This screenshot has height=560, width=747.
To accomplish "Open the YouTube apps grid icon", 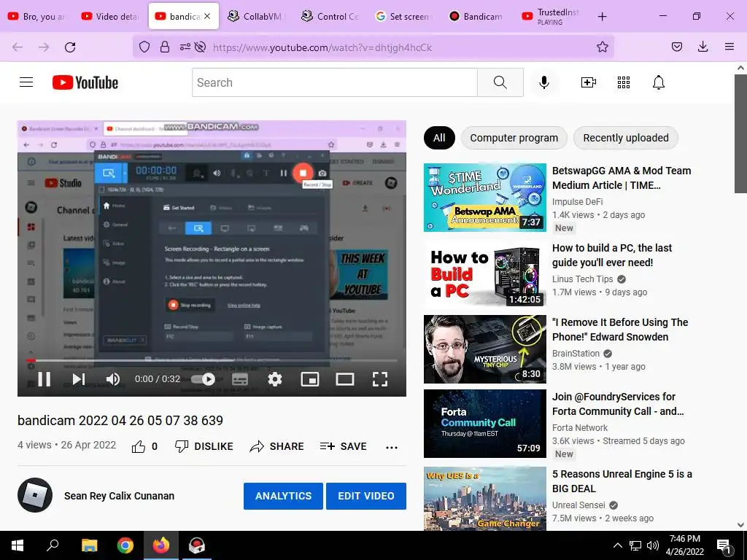I will pyautogui.click(x=624, y=82).
